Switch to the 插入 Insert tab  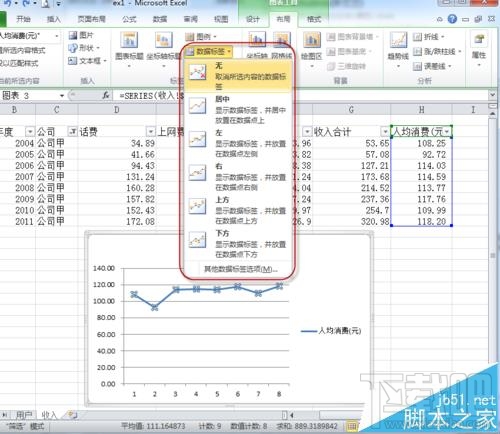(54, 19)
